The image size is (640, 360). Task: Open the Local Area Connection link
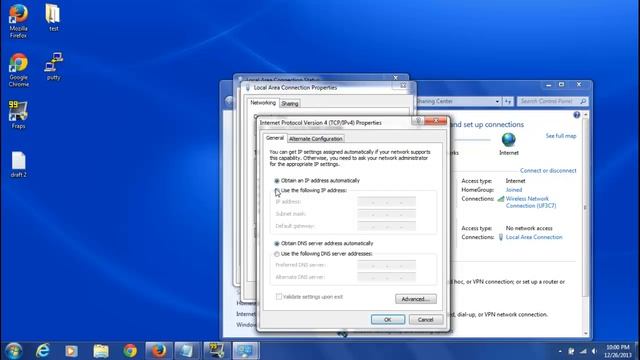pyautogui.click(x=534, y=237)
